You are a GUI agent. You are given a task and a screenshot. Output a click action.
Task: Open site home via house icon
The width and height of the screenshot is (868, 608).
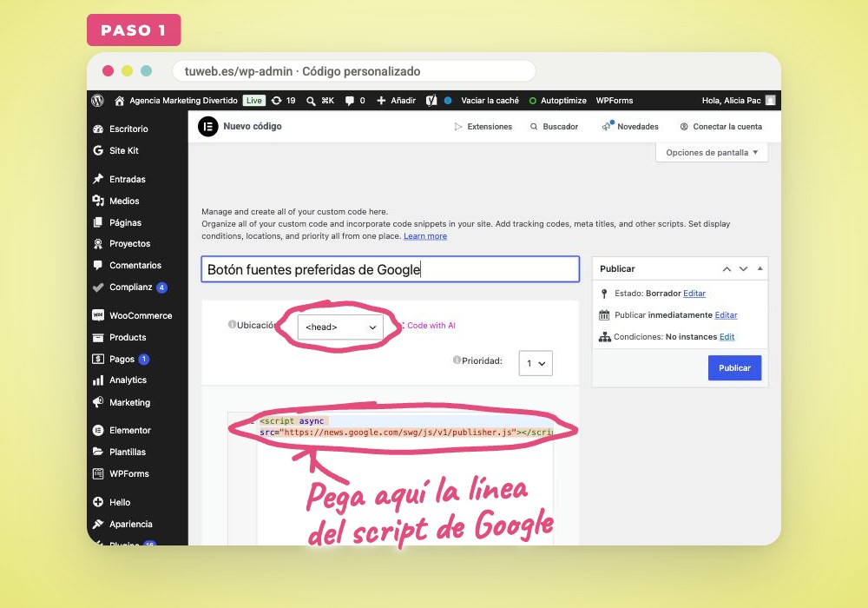coord(119,101)
